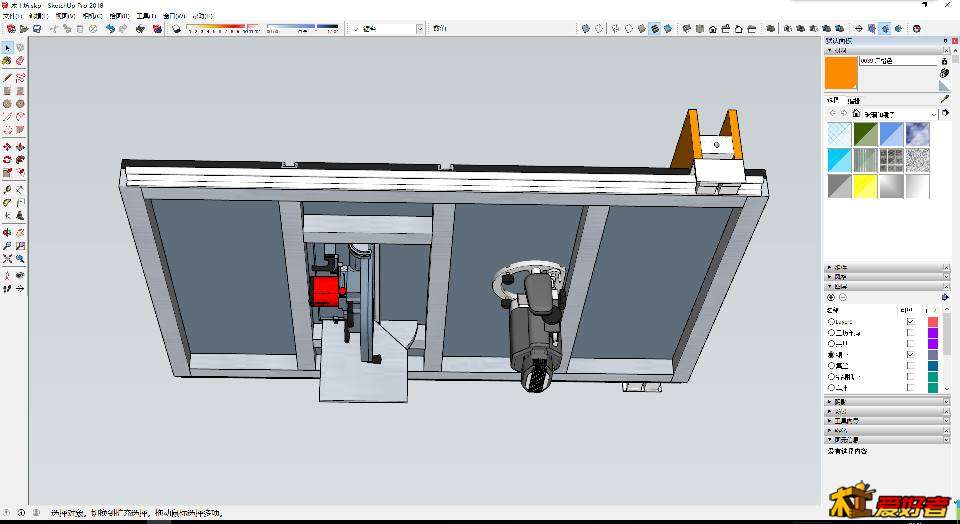
Task: Open the 编辑 Edit menu
Action: click(39, 16)
